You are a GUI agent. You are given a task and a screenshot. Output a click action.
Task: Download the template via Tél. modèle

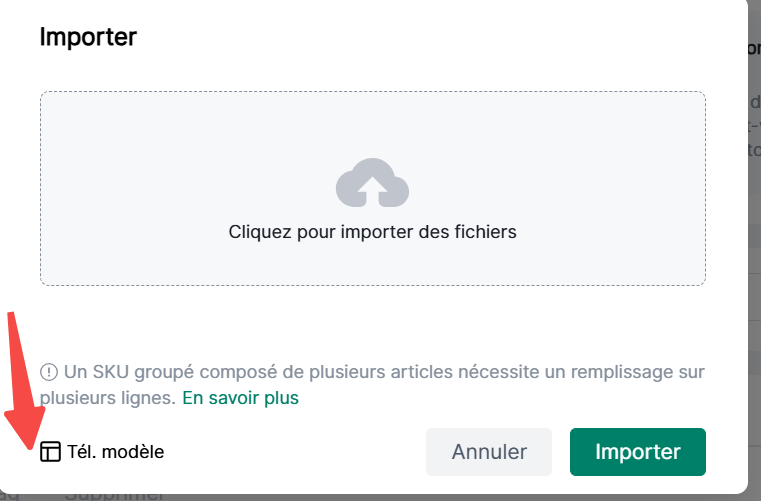pyautogui.click(x=115, y=452)
